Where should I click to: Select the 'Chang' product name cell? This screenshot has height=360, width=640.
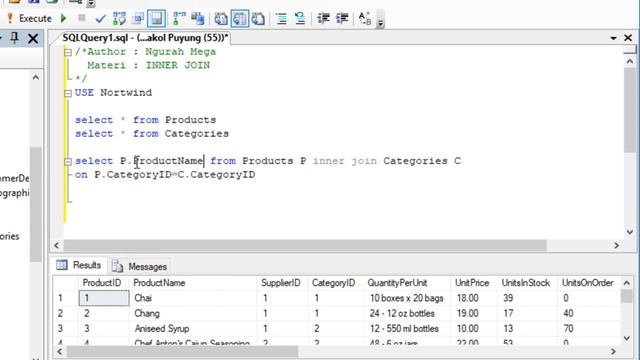tap(193, 313)
